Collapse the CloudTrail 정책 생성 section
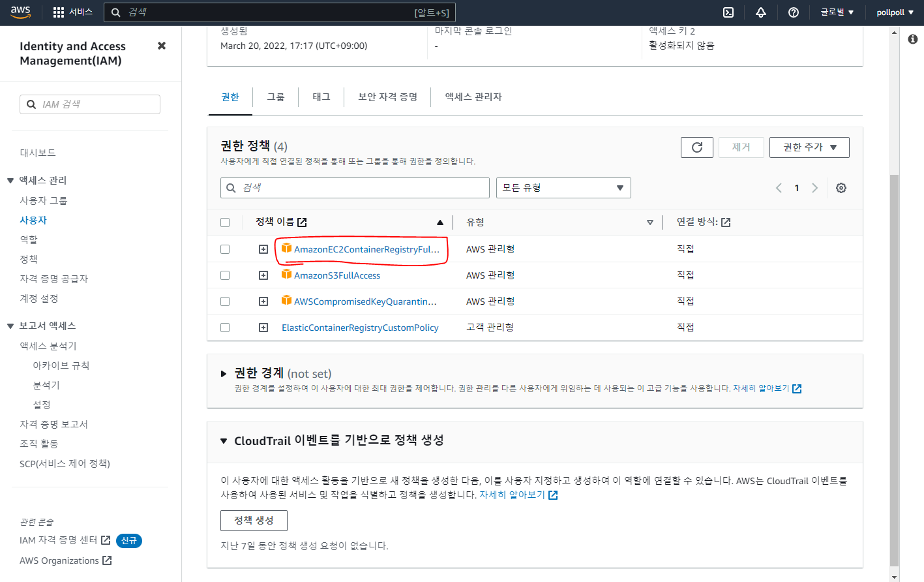Screen dimensions: 924x582 (x=224, y=441)
